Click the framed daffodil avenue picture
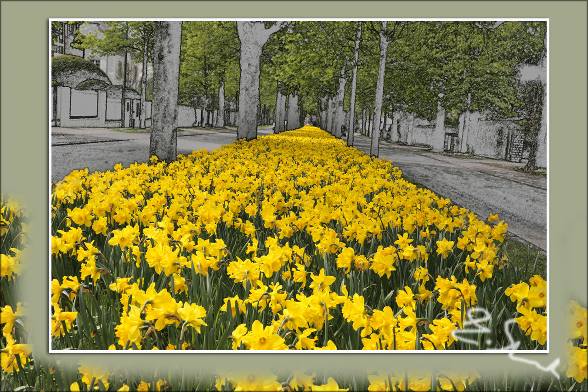Screen dimensions: 588x392 (x=299, y=186)
